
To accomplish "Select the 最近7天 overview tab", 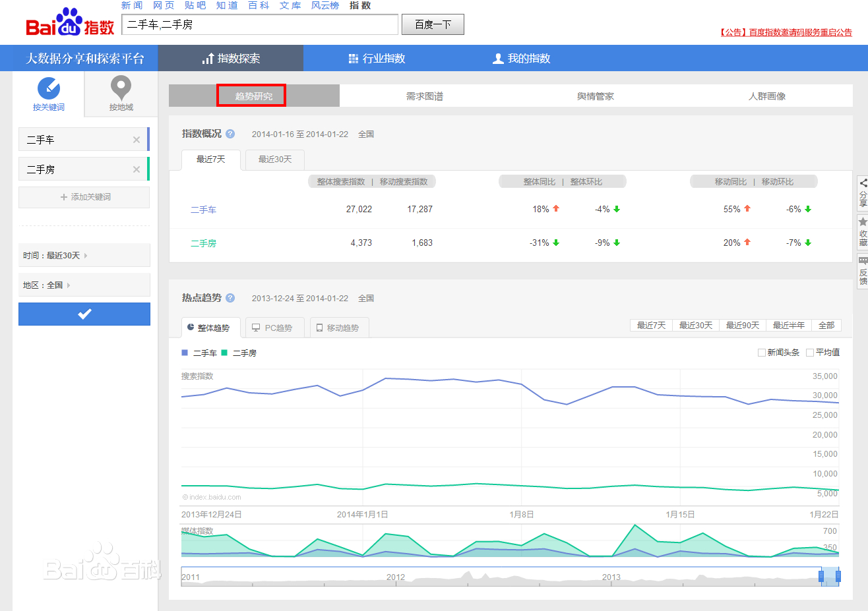I will point(211,160).
